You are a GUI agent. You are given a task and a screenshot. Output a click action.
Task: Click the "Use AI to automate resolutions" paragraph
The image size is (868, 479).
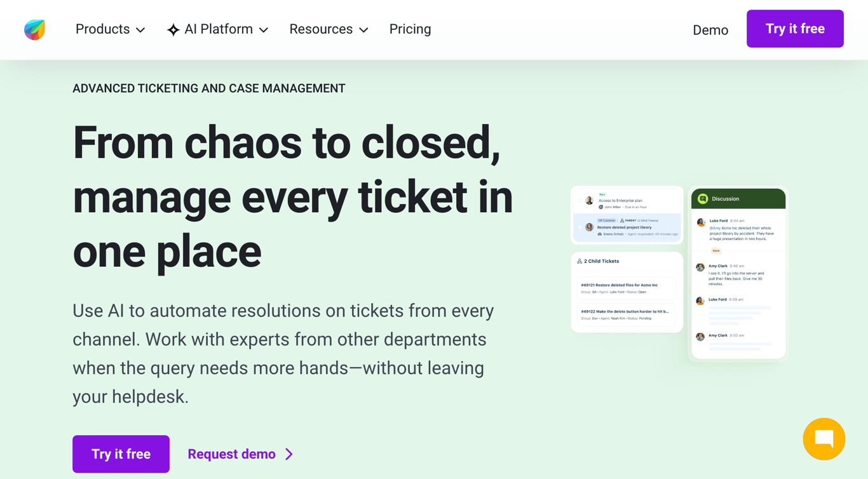point(283,354)
